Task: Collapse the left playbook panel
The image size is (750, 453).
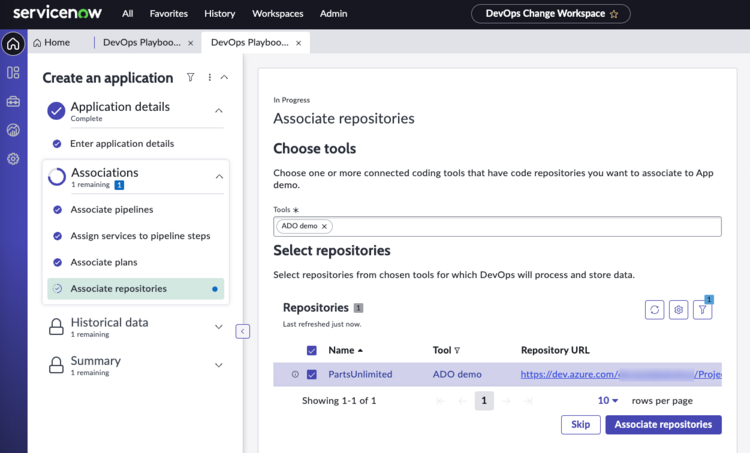Action: tap(243, 331)
